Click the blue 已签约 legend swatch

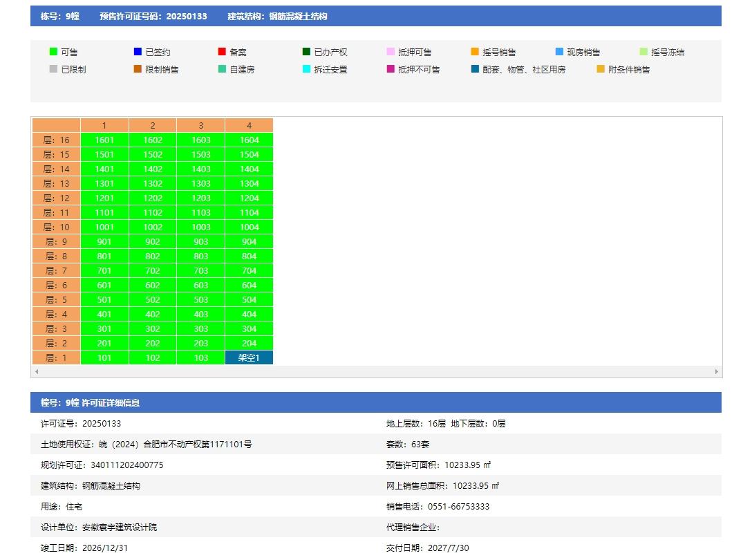click(x=138, y=51)
